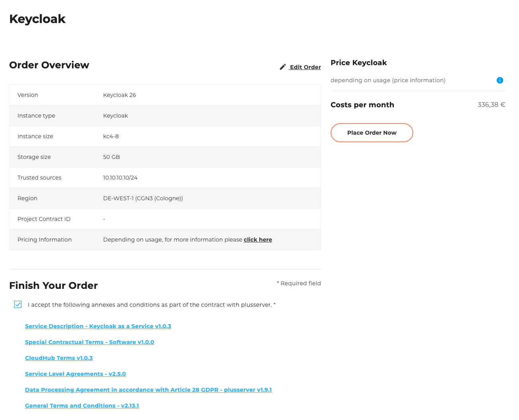Screen dimensions: 519x420
Task: Open Special Contractual Terms - Software v1.0.0
Action: [x=89, y=342]
